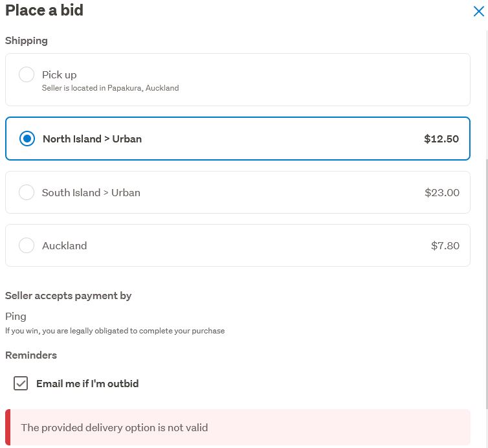This screenshot has height=448, width=488.
Task: Click the $7.80 Auckland shipping price
Action: pos(445,245)
